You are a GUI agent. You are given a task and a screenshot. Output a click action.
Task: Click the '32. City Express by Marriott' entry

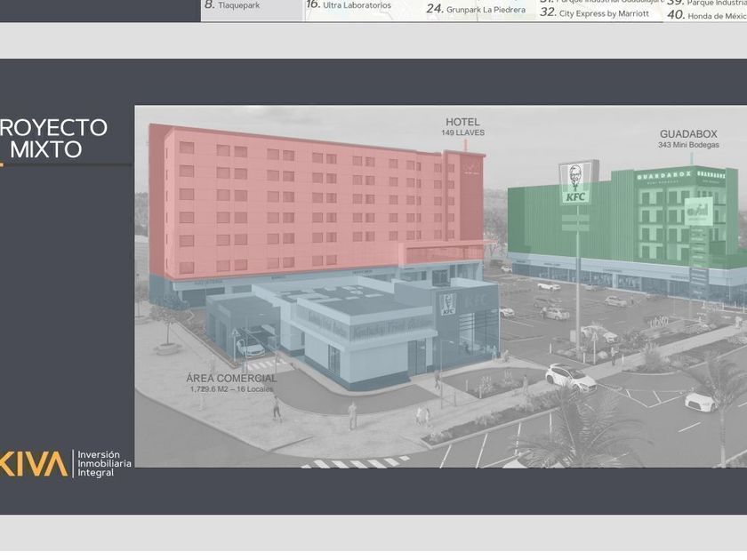coord(594,13)
